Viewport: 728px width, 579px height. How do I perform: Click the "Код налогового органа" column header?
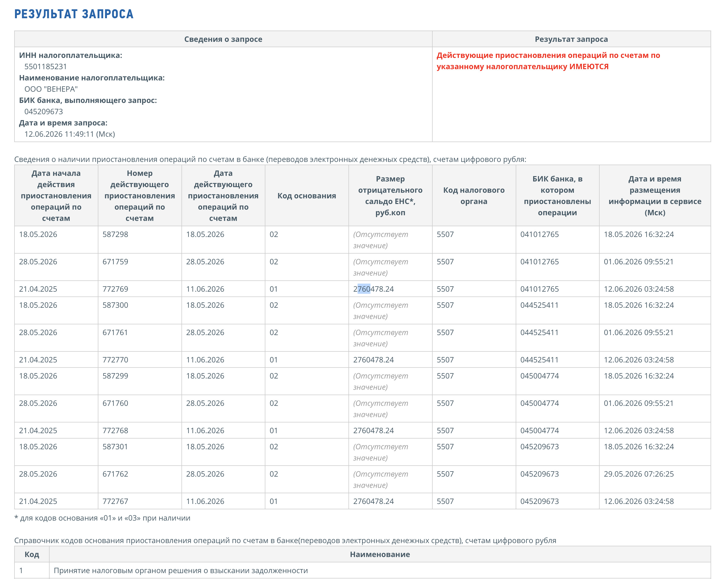[474, 196]
